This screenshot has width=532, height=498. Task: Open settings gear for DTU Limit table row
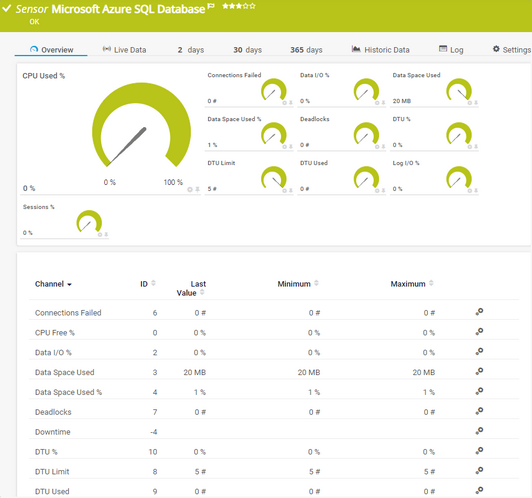[479, 471]
